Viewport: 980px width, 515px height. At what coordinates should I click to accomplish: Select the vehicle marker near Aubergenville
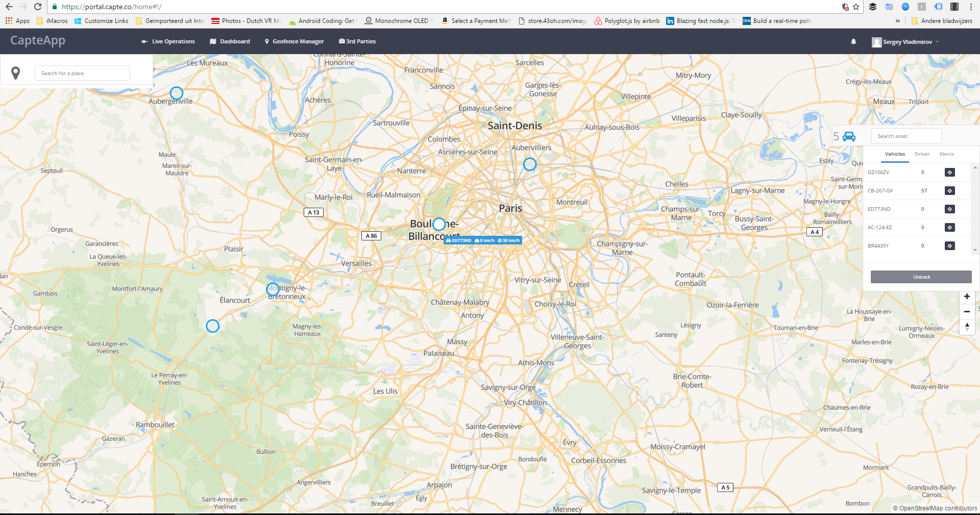[x=177, y=93]
